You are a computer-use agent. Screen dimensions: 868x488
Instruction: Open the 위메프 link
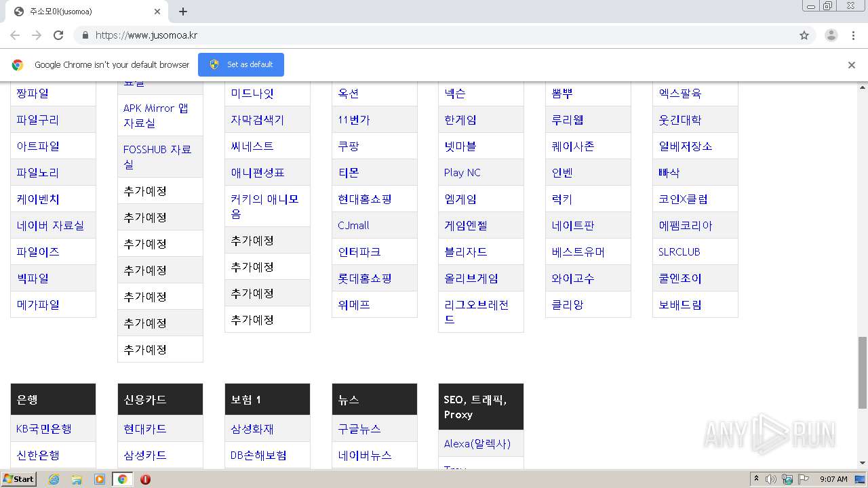click(354, 305)
